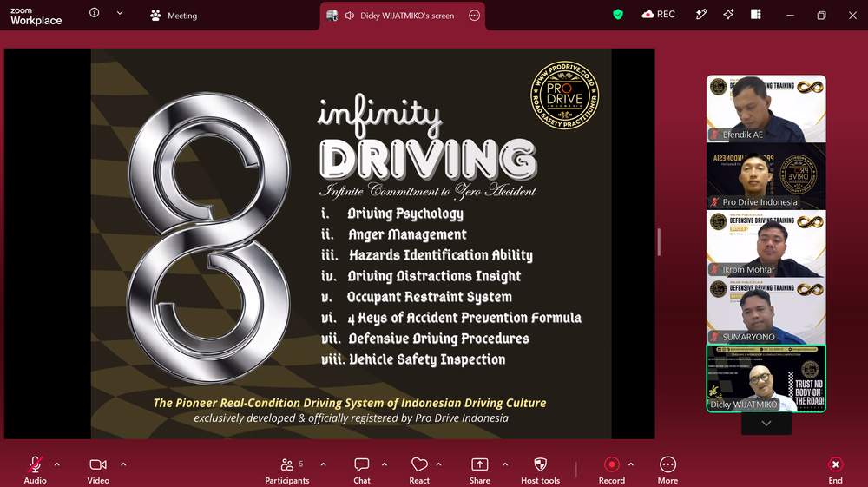Open the Meeting tab
Image resolution: width=868 pixels, height=487 pixels.
click(174, 16)
